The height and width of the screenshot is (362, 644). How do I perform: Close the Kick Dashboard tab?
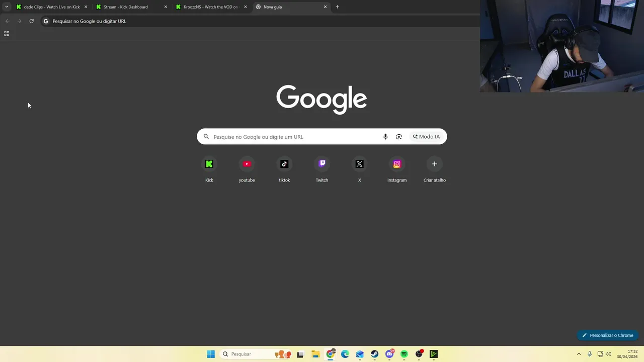tap(166, 7)
